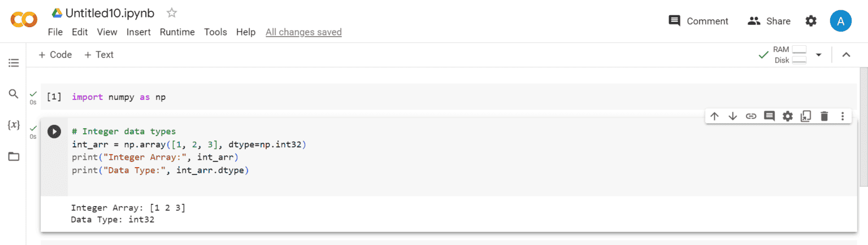
Task: Star the Untitled10.ipynb notebook
Action: (172, 12)
